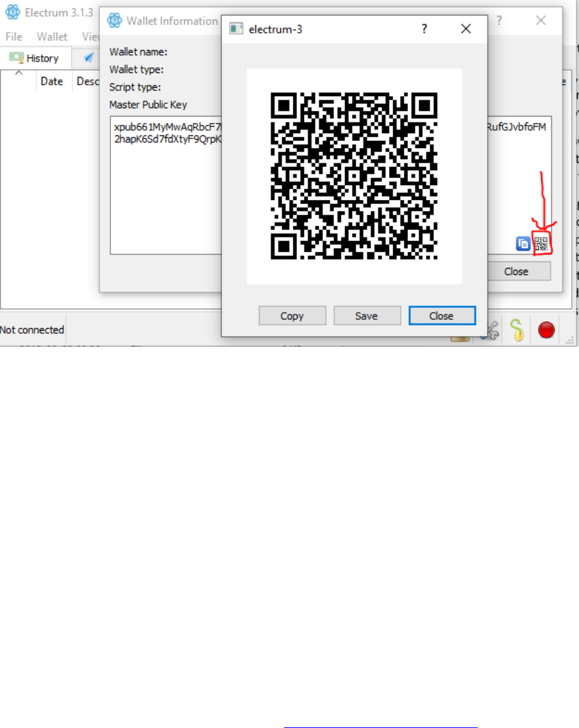Screen dimensions: 579x728
Task: Click the 'Not connected' status text
Action: (x=32, y=329)
